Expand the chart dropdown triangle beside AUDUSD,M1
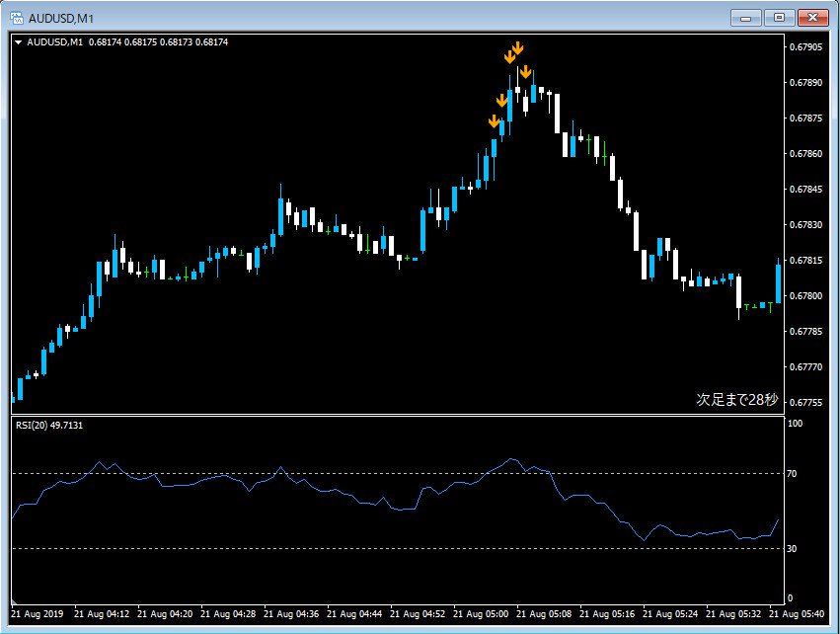The height and width of the screenshot is (634, 840). coord(18,41)
